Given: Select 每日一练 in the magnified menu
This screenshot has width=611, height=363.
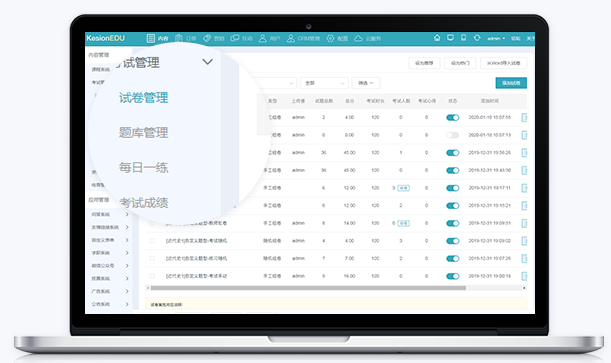Looking at the screenshot, I should pyautogui.click(x=143, y=167).
